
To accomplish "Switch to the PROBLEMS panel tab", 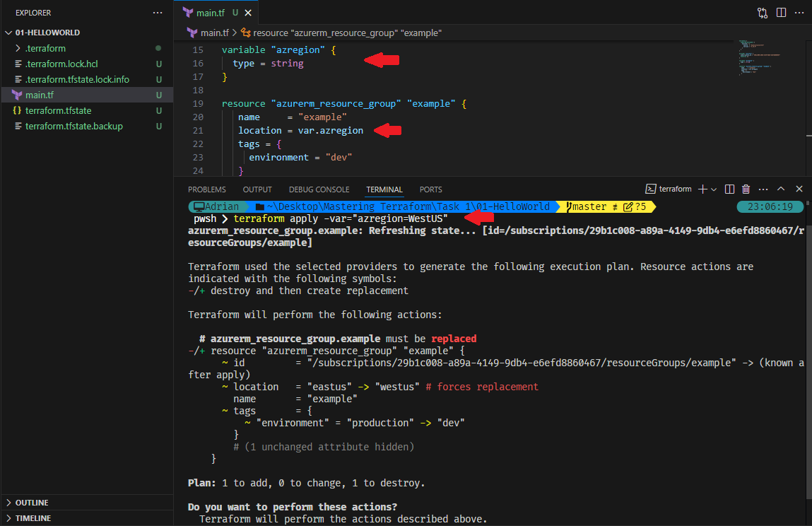I will coord(206,189).
